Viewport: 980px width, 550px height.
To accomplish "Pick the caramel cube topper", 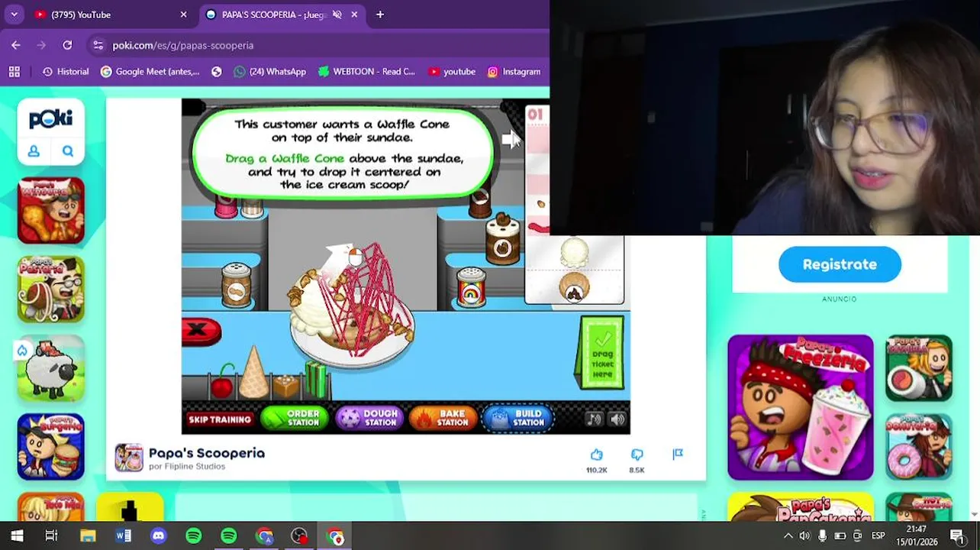I will (285, 386).
